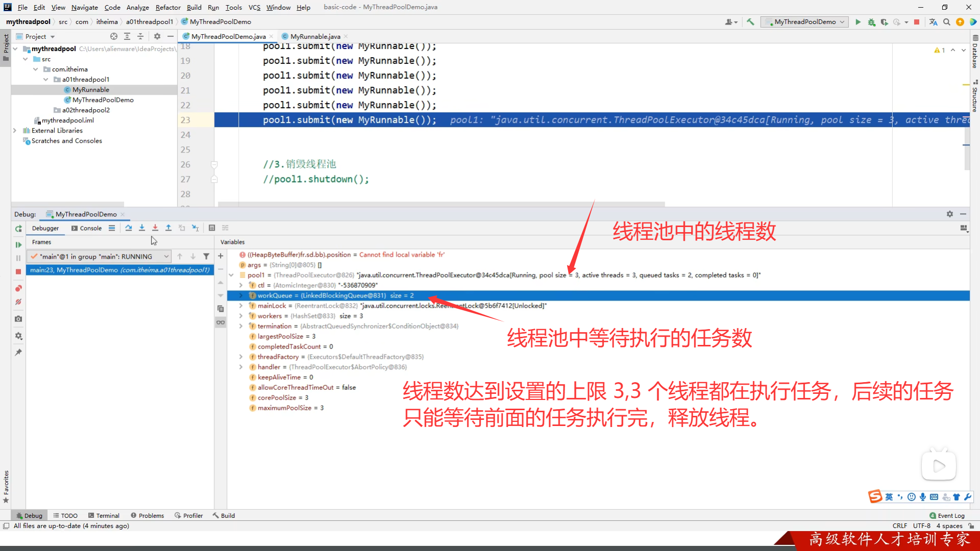Switch to the MyRunnable.java editor tab
This screenshot has height=551, width=980.
[x=314, y=36]
